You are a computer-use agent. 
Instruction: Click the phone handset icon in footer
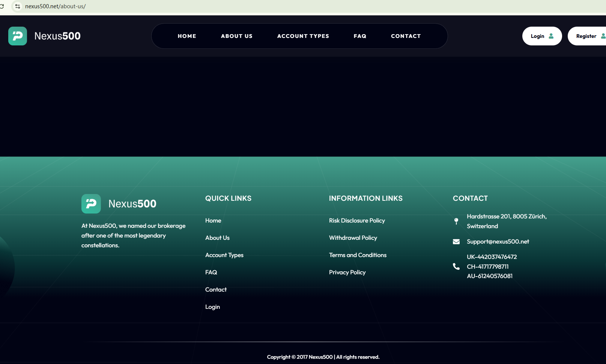coord(456,266)
